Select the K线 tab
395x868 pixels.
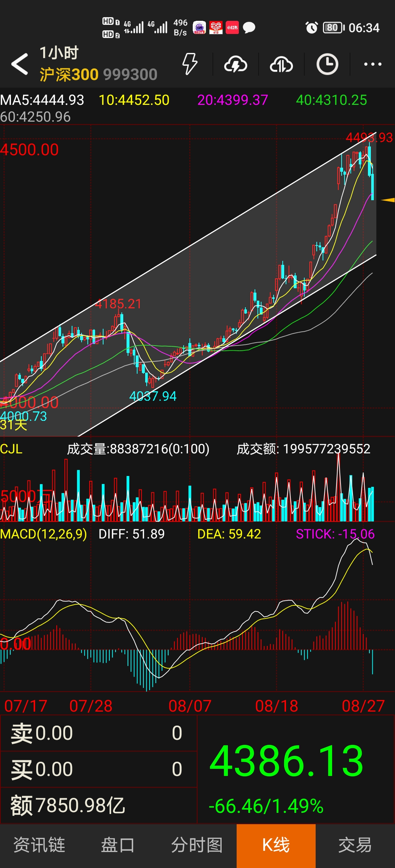(276, 845)
